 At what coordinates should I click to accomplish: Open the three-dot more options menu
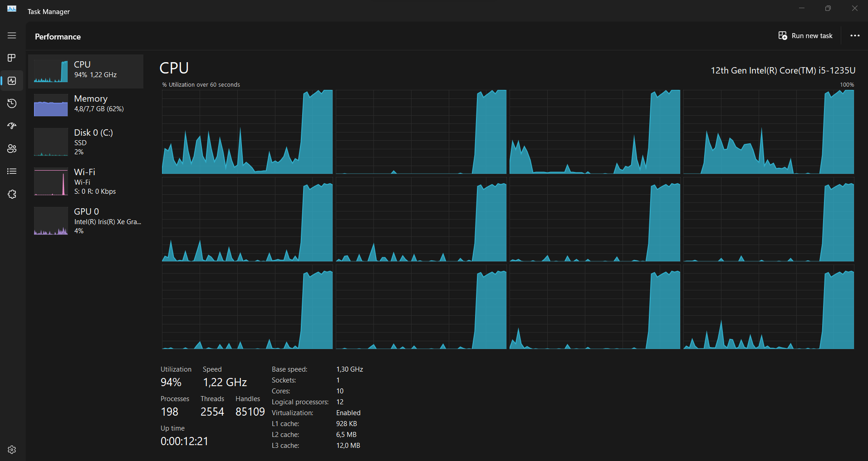(855, 36)
